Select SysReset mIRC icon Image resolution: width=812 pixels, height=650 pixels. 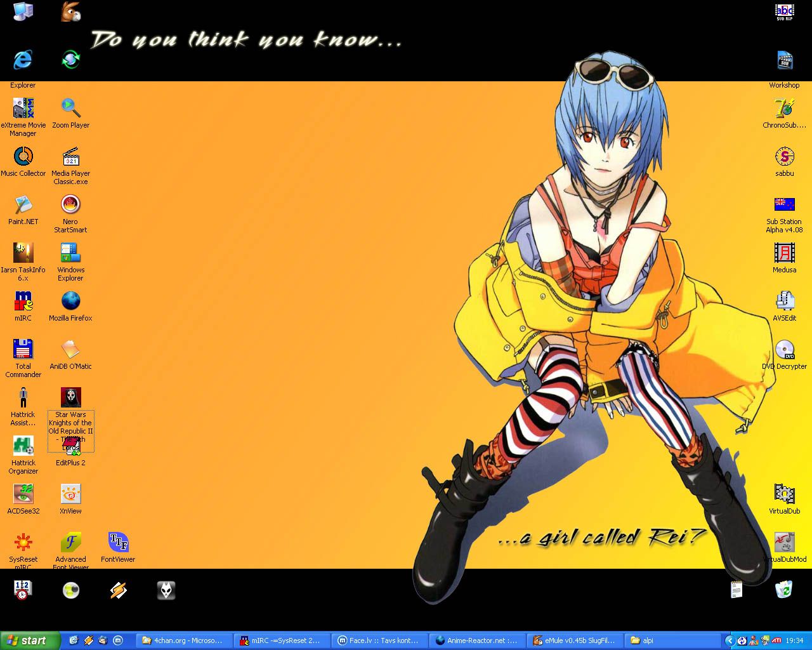23,542
